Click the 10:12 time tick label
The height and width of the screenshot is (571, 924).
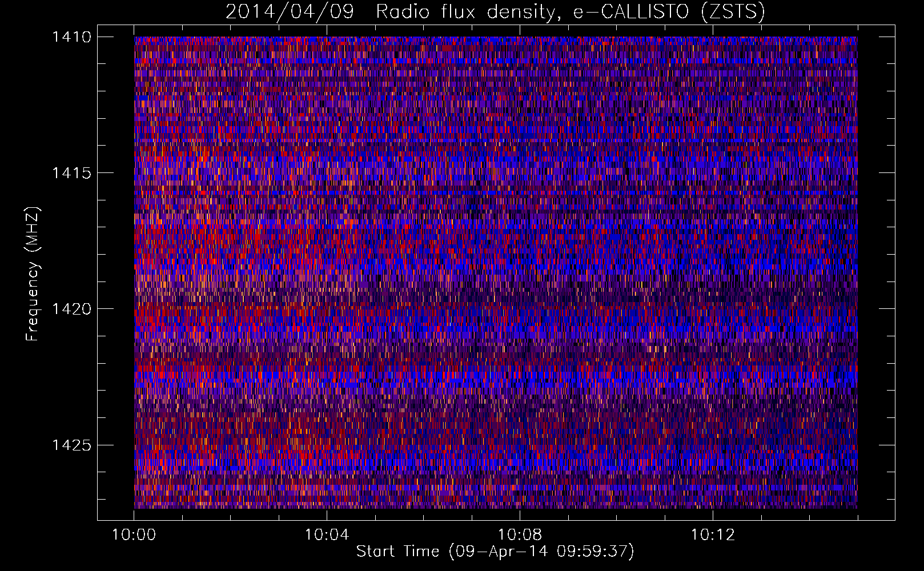[x=713, y=534]
